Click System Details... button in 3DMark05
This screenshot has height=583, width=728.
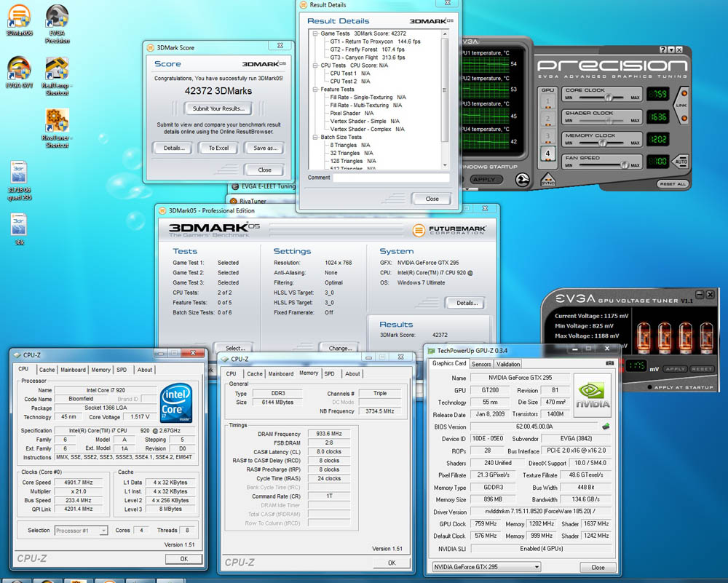point(467,303)
